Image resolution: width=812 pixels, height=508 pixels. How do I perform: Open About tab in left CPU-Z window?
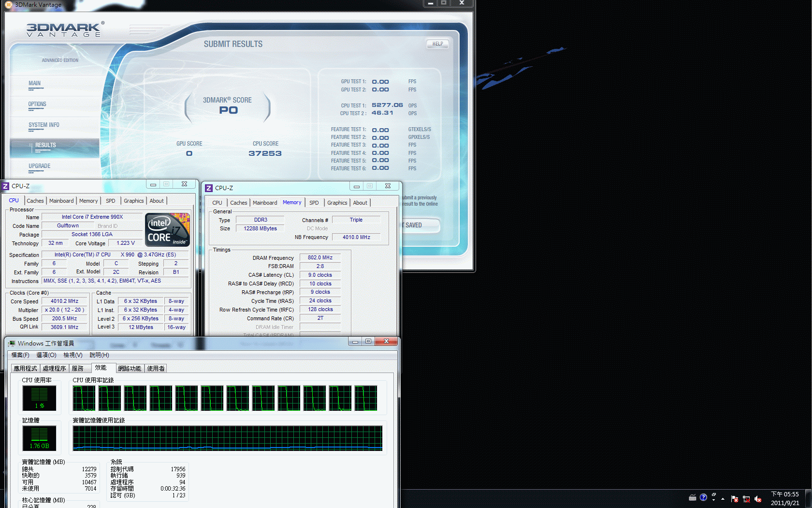click(157, 201)
